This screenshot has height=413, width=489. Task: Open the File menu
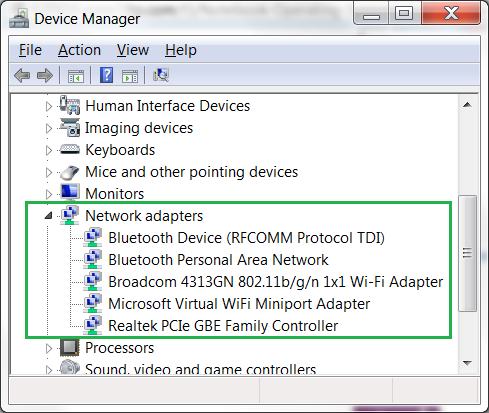[x=30, y=50]
